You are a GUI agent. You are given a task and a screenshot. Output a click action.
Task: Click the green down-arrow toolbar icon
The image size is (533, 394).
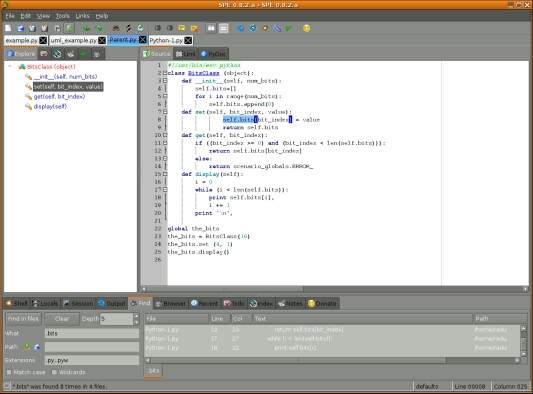(x=86, y=28)
